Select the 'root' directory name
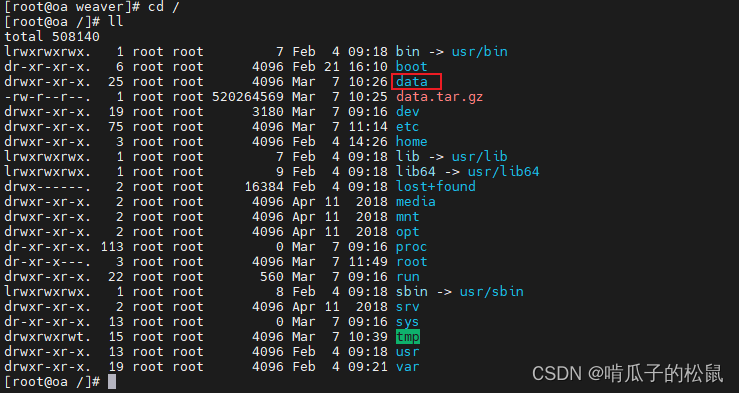 [411, 262]
